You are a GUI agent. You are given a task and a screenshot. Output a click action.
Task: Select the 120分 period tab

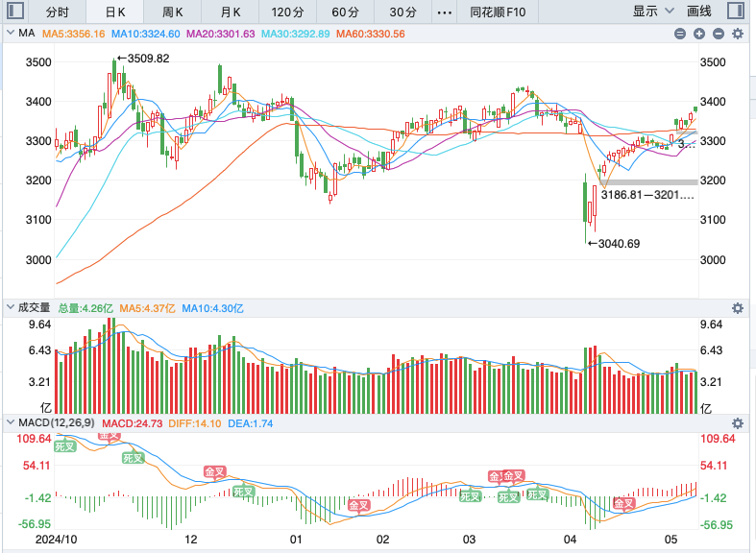click(287, 12)
